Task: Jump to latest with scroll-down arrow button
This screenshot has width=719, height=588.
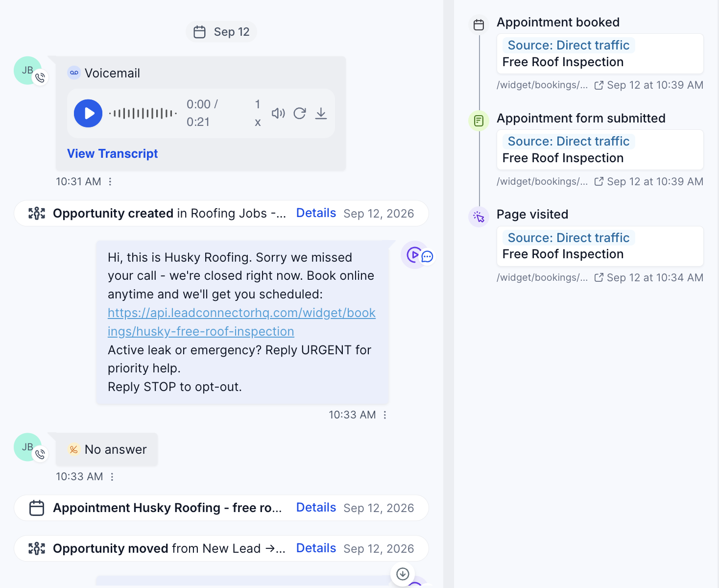Action: (403, 574)
